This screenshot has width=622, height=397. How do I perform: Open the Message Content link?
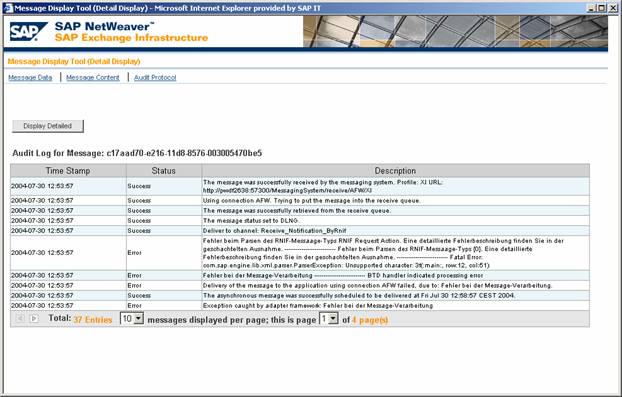coord(93,78)
